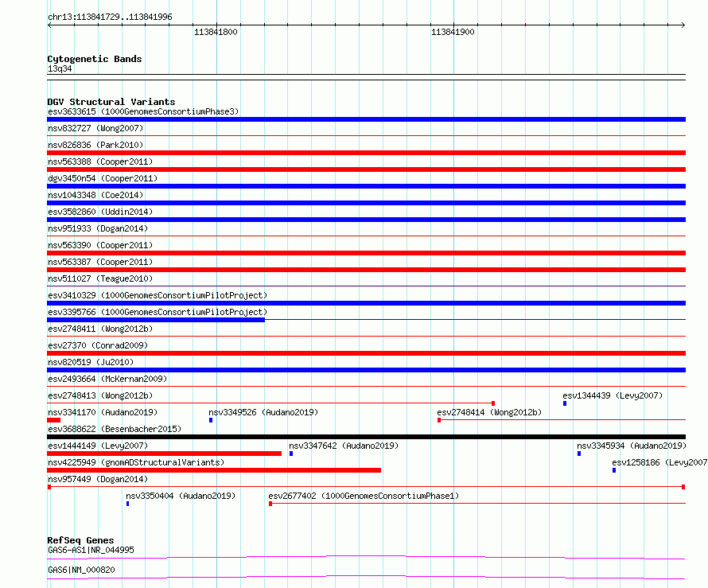Viewport: 708px width, 588px height.
Task: Click the small blue nsv3345934 marker
Action: click(x=579, y=454)
